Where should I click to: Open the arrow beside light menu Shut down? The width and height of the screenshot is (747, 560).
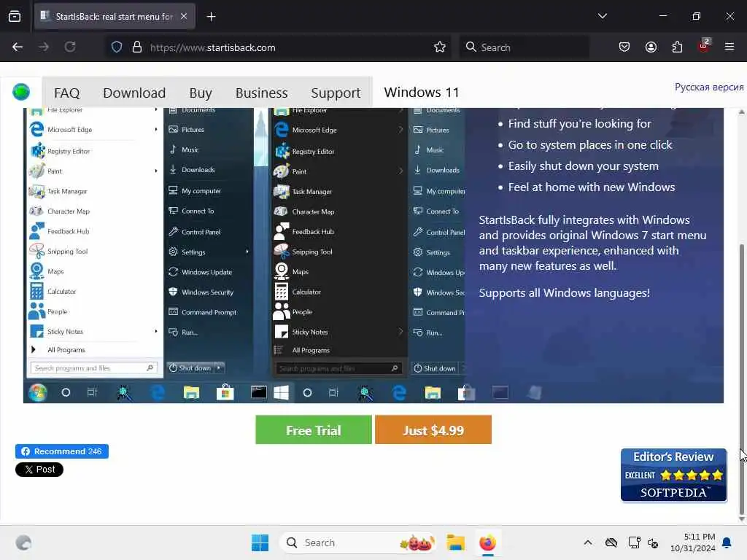pos(219,368)
